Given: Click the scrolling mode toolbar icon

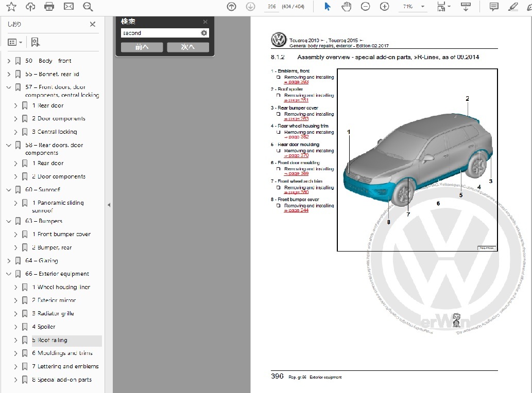Looking at the screenshot, I should (466, 7).
